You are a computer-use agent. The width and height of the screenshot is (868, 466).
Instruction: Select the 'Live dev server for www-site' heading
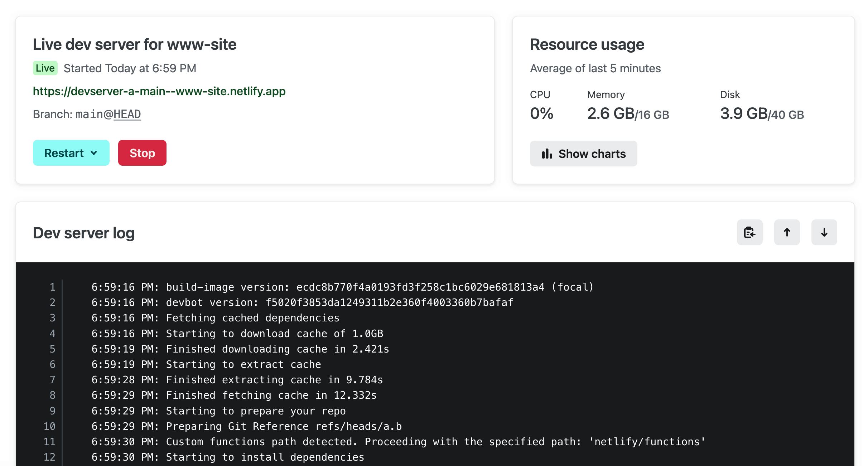point(135,44)
